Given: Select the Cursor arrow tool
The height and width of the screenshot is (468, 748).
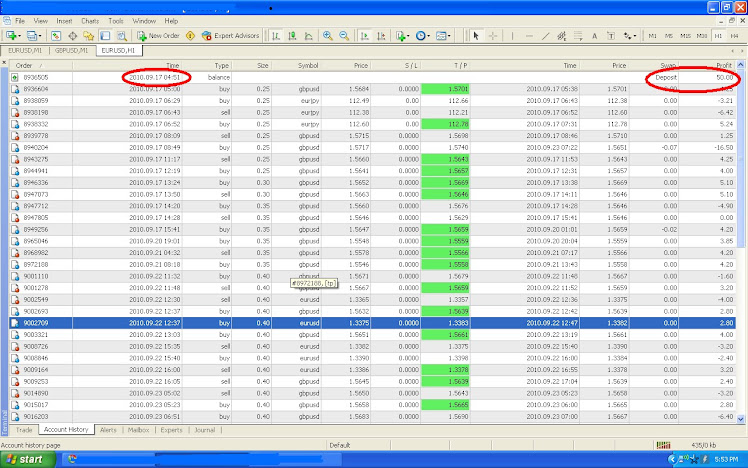Looking at the screenshot, I should [476, 36].
